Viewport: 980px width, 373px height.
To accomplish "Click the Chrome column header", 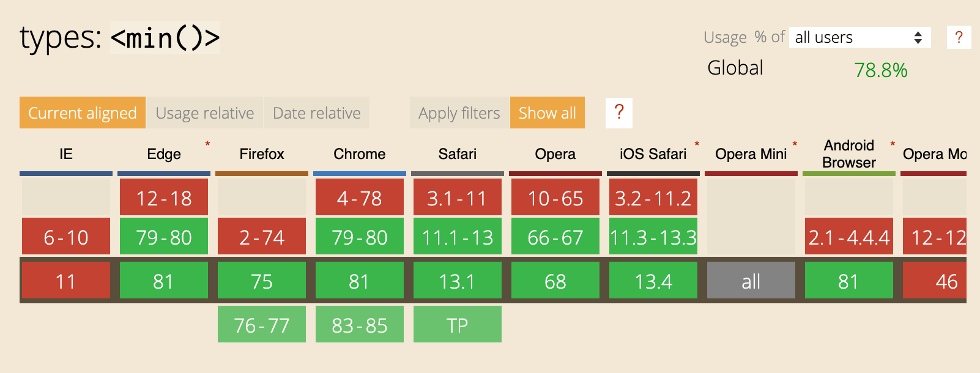I will [x=359, y=154].
